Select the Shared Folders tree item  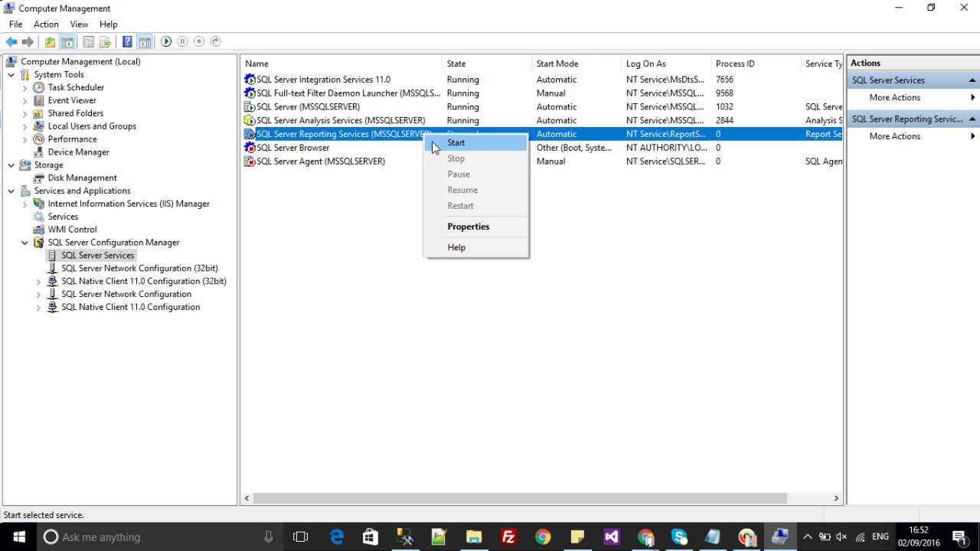[75, 113]
